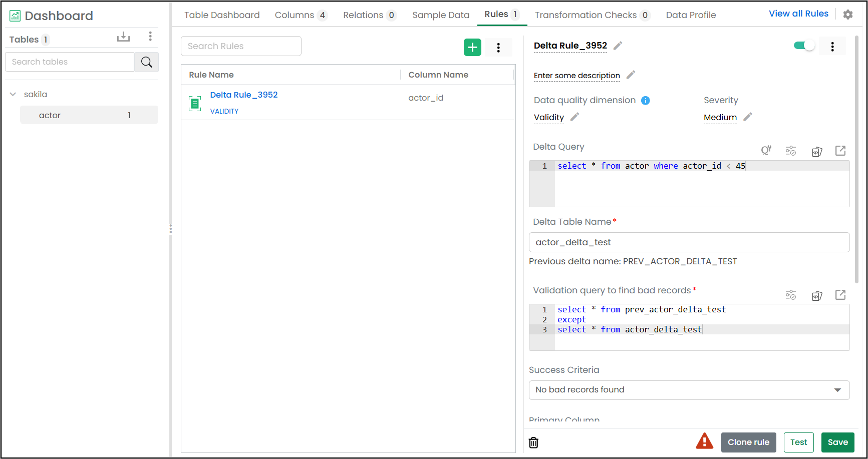
Task: Delete rule using the trash icon
Action: [x=533, y=442]
